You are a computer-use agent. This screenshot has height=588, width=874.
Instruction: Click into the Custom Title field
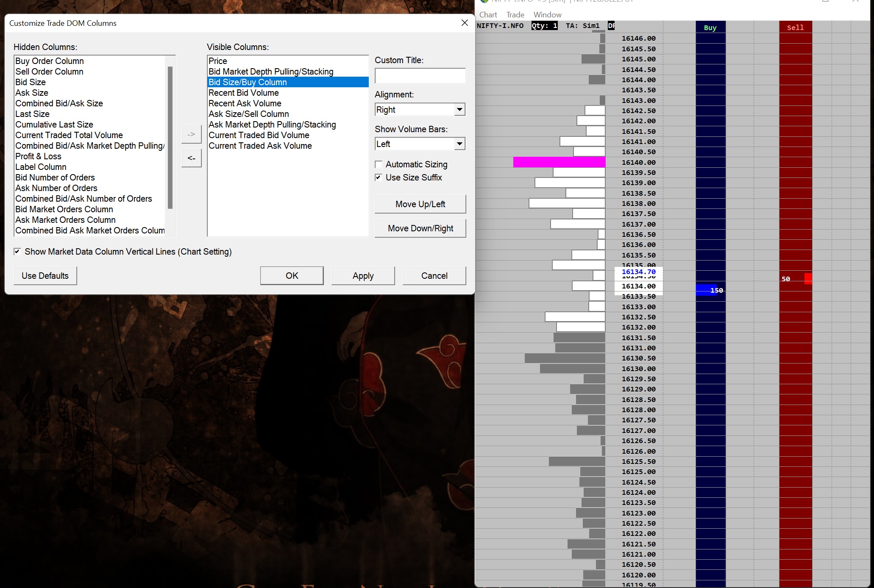click(420, 76)
